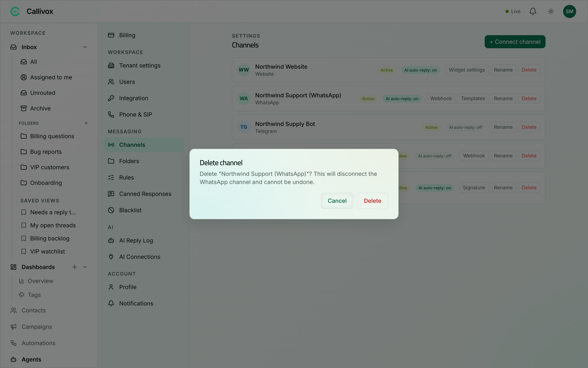Open Signature settings in the last row

473,188
